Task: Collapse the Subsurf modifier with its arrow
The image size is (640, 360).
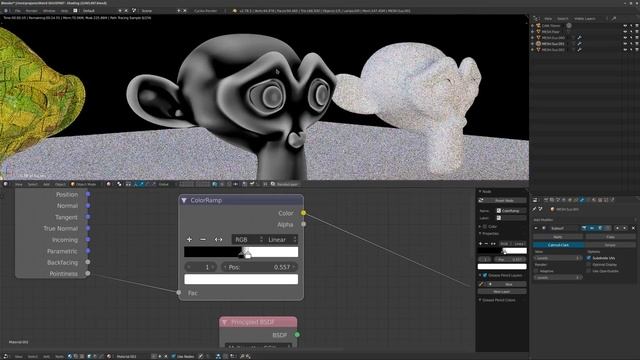Action: point(536,228)
